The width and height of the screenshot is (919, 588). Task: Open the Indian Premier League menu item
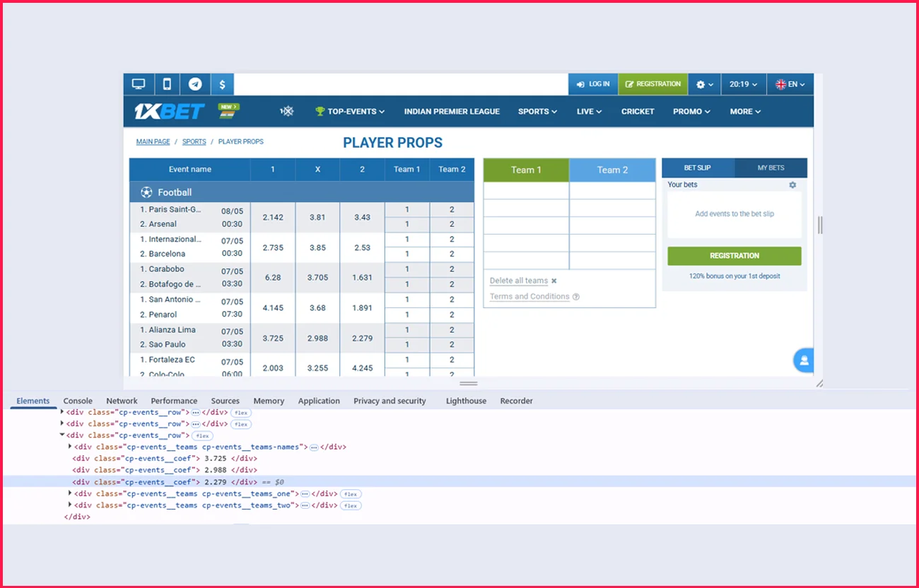pos(452,112)
